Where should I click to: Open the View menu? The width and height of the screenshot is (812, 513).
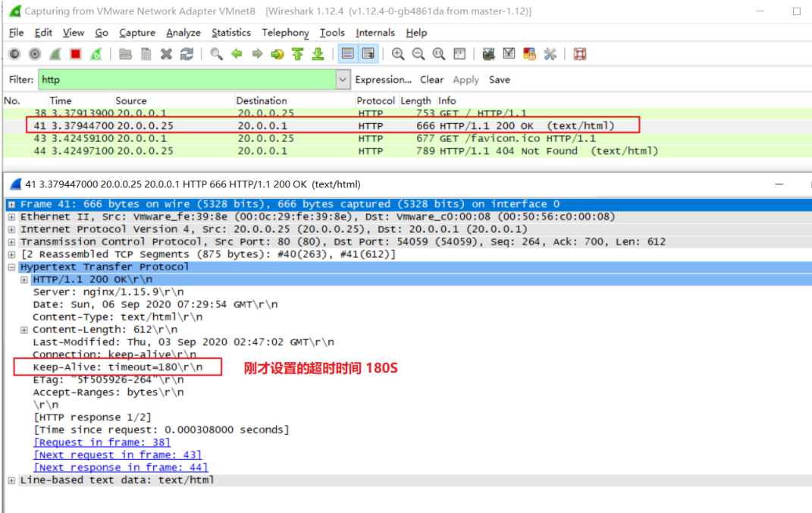[x=74, y=33]
